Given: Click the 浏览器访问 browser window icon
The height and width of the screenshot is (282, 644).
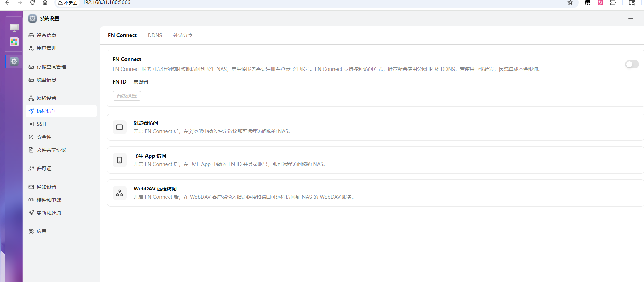Looking at the screenshot, I should pyautogui.click(x=120, y=127).
